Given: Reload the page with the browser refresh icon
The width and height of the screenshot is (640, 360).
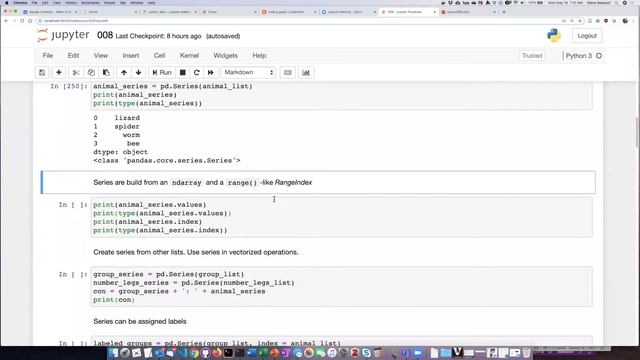Looking at the screenshot, I should [22, 21].
